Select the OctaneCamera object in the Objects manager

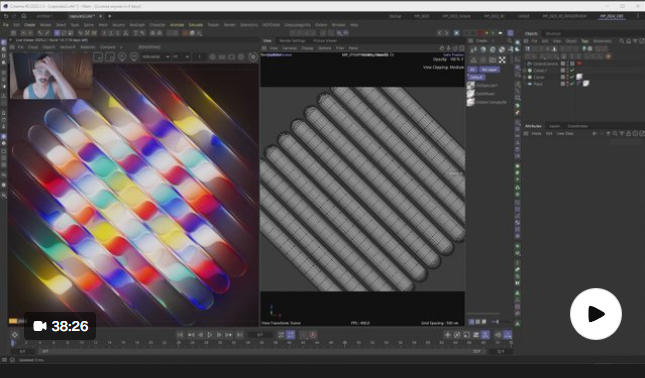pyautogui.click(x=545, y=63)
